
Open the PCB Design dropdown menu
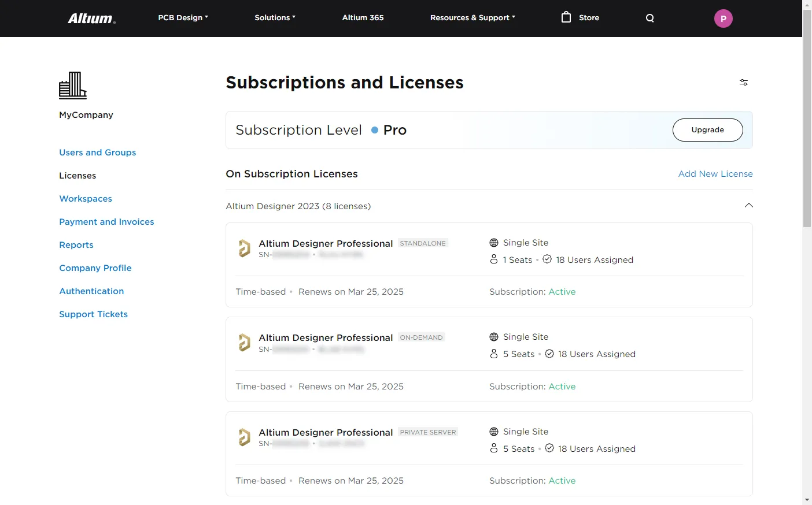coord(183,18)
